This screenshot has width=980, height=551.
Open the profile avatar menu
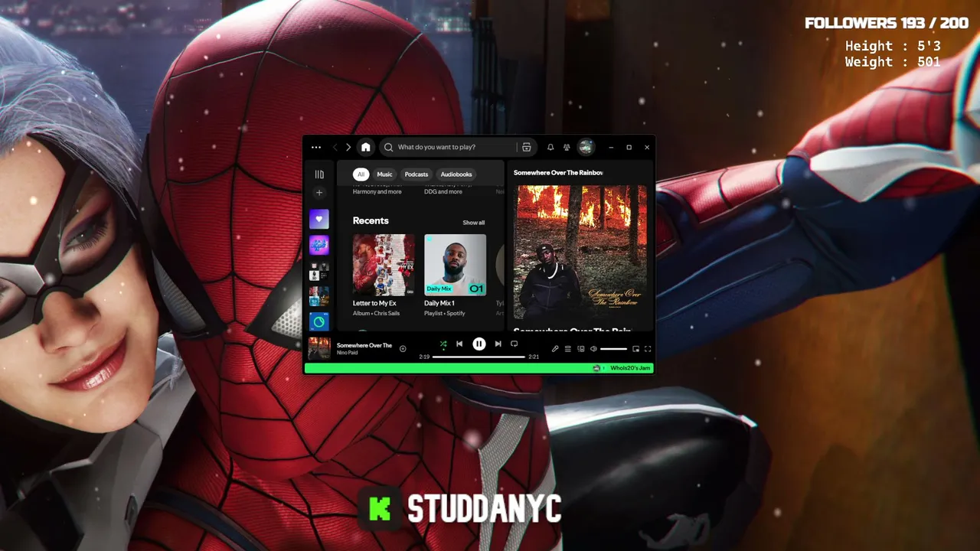[586, 147]
